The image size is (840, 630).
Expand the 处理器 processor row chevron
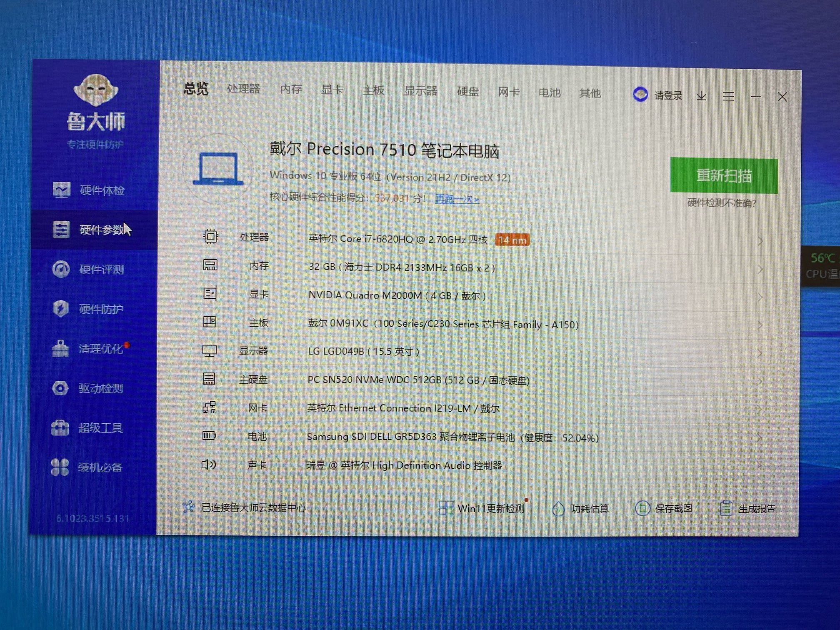coord(760,241)
